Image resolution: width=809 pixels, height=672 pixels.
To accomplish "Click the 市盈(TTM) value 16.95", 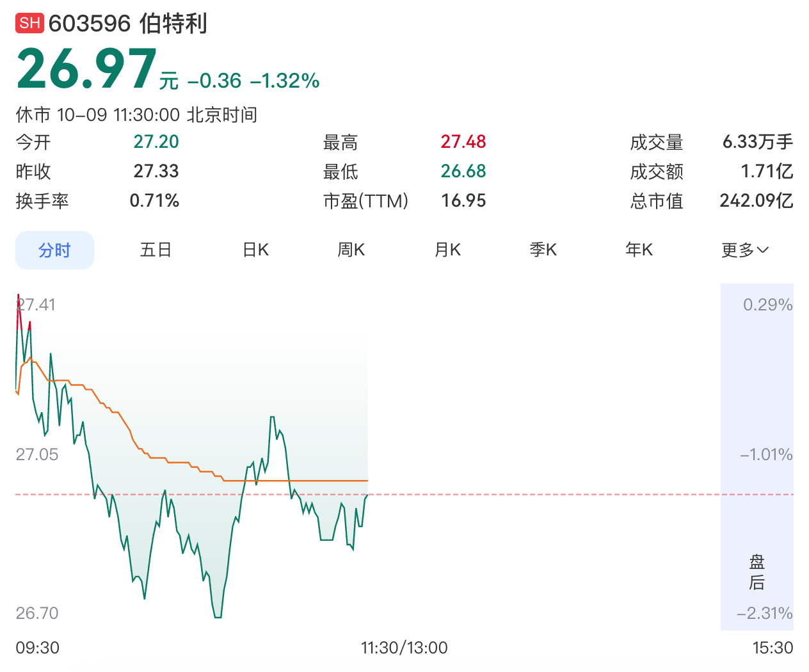I will click(x=463, y=200).
